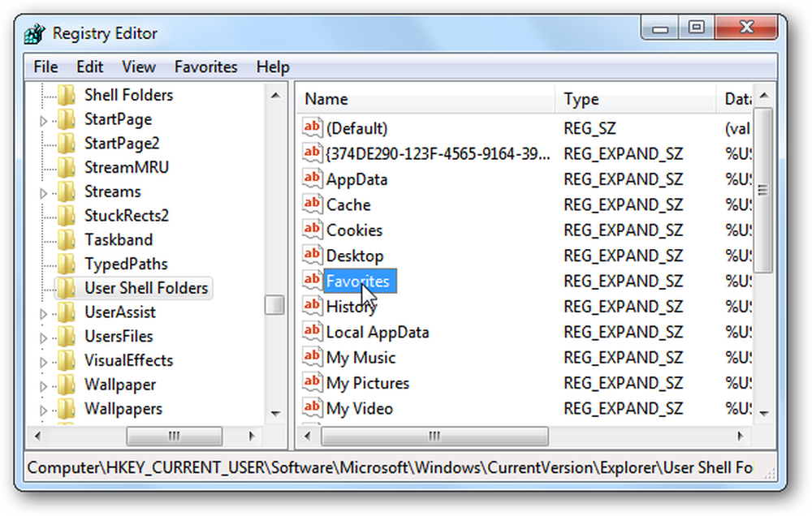812x516 pixels.
Task: Expand the UsersFiles key
Action: coord(44,338)
